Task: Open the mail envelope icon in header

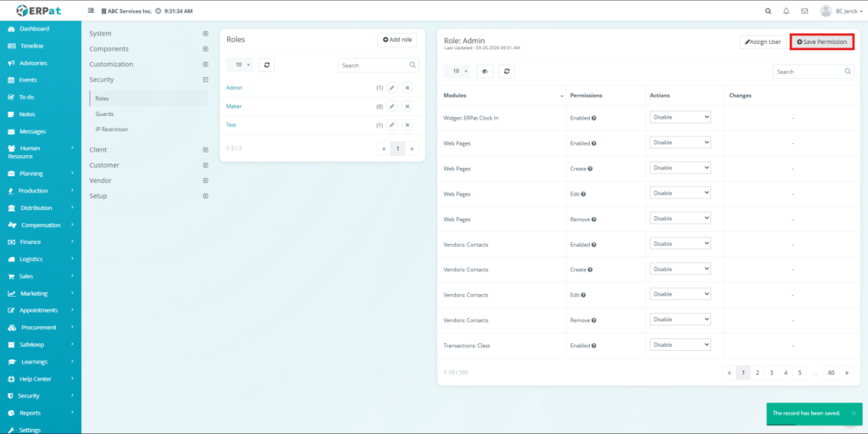Action: tap(804, 11)
